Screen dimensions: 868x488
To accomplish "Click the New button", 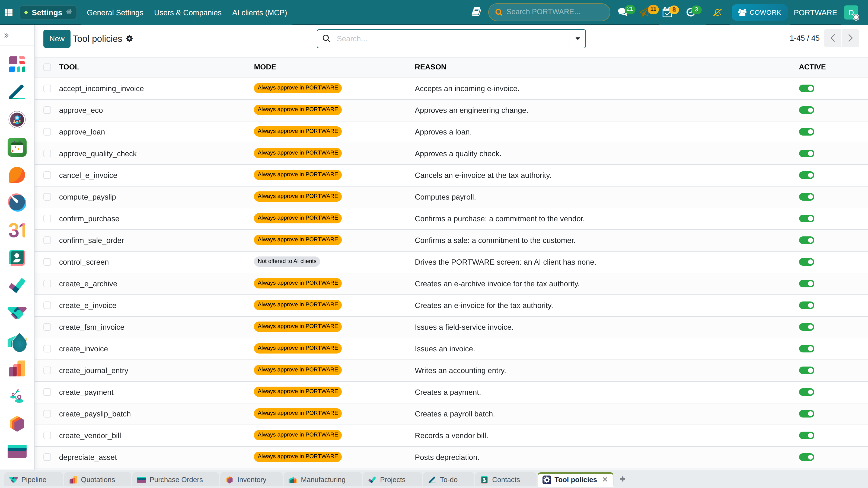I will tap(57, 39).
